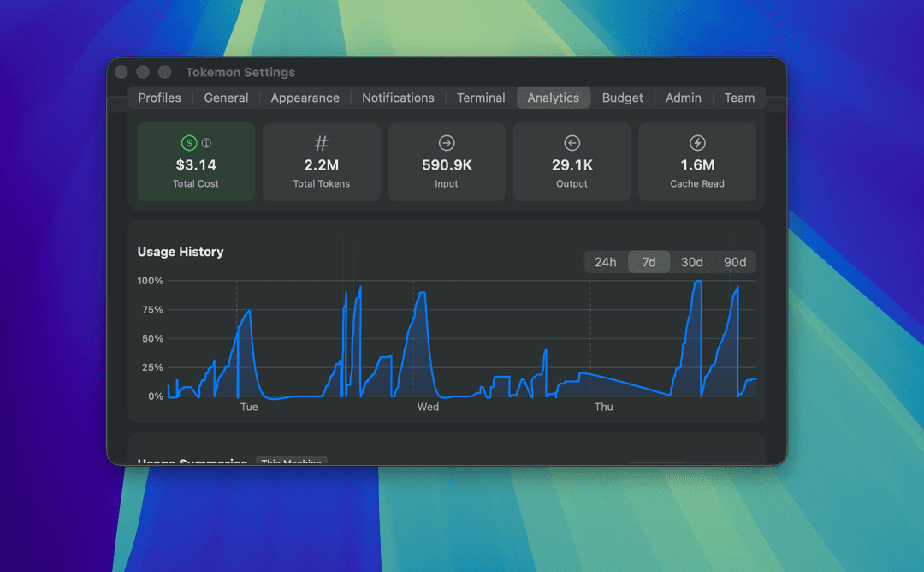Click the Cache Read lightning bolt icon

[x=696, y=142]
